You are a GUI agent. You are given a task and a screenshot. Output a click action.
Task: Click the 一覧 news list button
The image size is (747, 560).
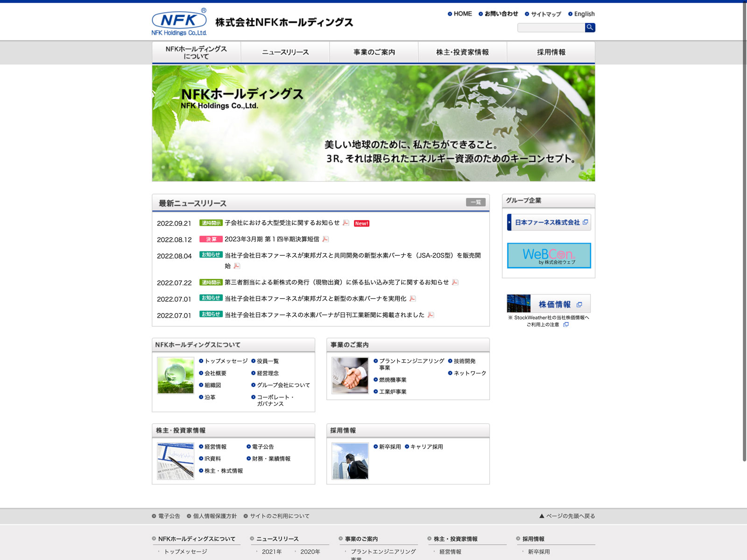pyautogui.click(x=475, y=202)
